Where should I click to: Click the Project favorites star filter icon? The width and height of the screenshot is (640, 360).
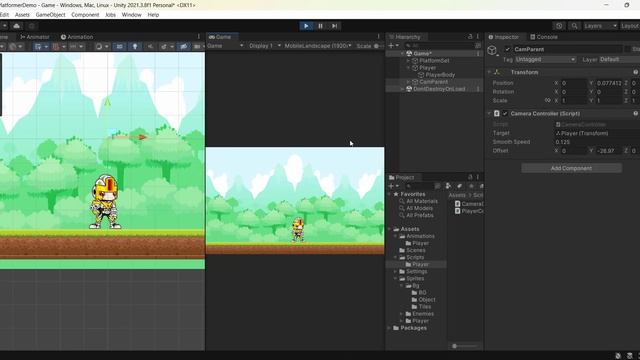point(471,186)
